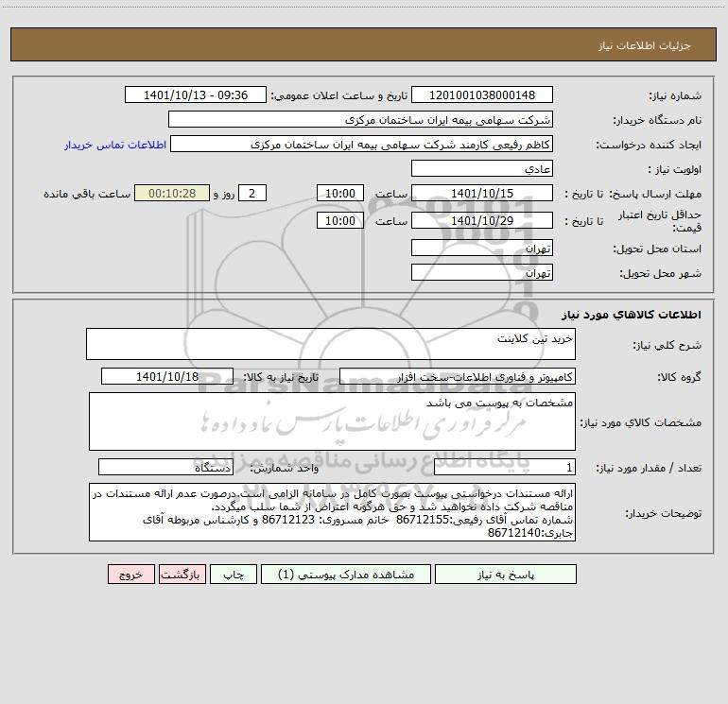Screen dimensions: 728x704
Task: Click the label مشخصات کالای مورد نیاز
Action: pos(641,422)
